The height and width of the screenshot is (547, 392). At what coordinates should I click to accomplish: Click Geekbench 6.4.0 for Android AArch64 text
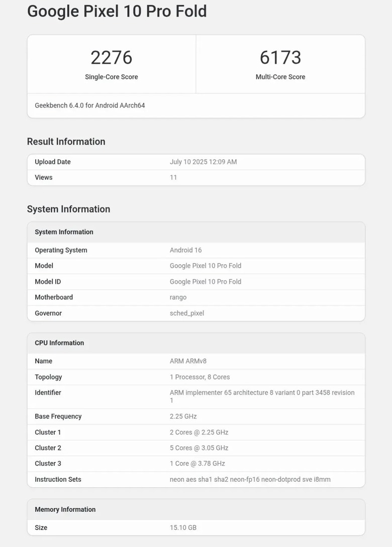[90, 105]
